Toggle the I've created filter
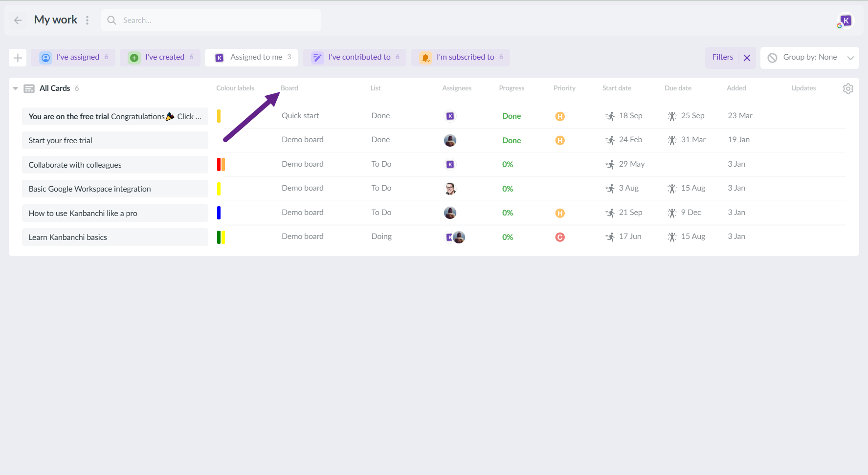The image size is (868, 475). tap(160, 57)
